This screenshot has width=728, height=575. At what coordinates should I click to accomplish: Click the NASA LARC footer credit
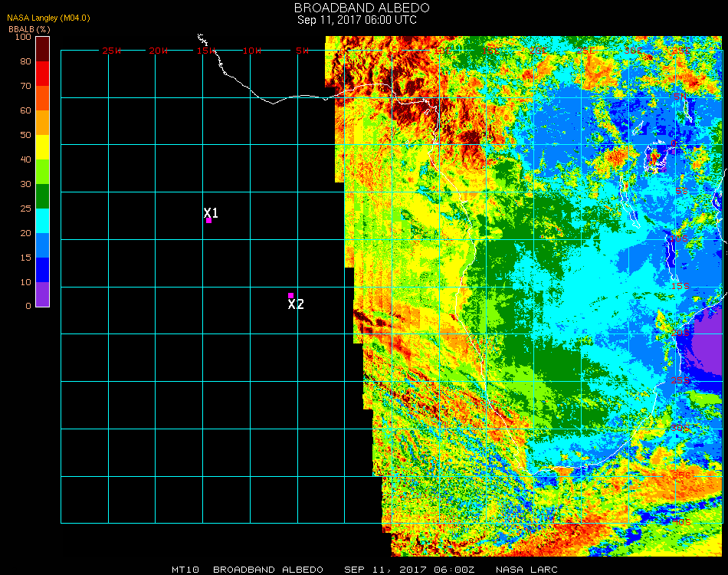pyautogui.click(x=526, y=570)
